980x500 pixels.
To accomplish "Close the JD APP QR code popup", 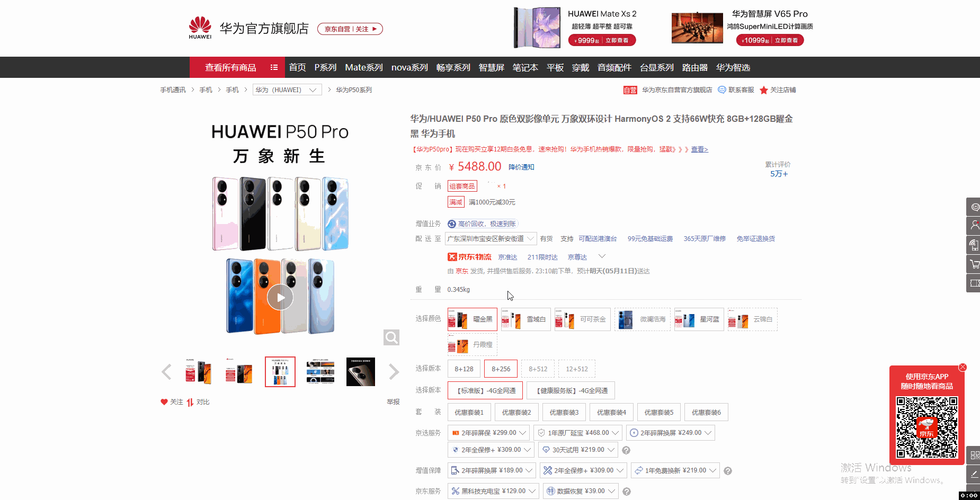I will click(x=963, y=367).
